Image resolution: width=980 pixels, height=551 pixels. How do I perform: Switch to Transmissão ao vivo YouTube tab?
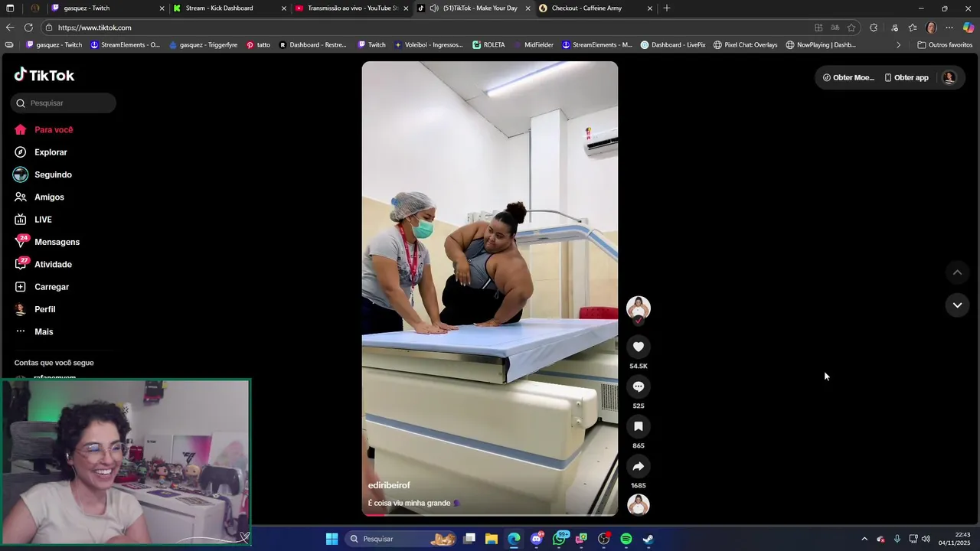[352, 8]
